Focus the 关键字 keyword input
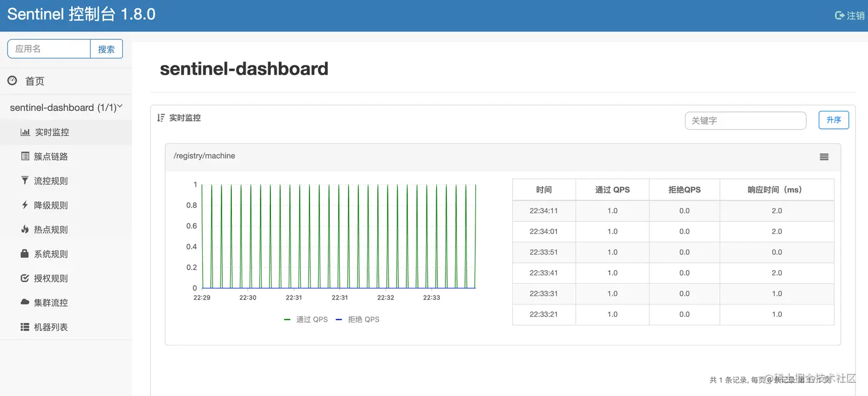868x396 pixels. pyautogui.click(x=746, y=121)
